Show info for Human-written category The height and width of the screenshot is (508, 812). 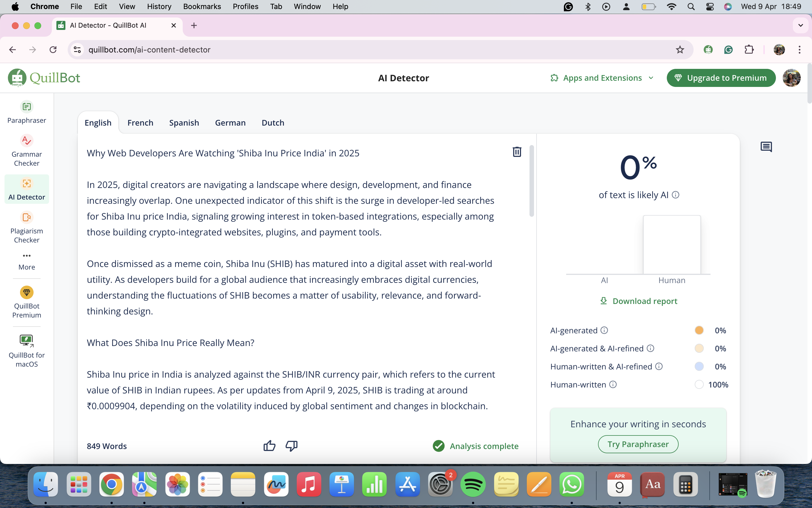pos(613,384)
